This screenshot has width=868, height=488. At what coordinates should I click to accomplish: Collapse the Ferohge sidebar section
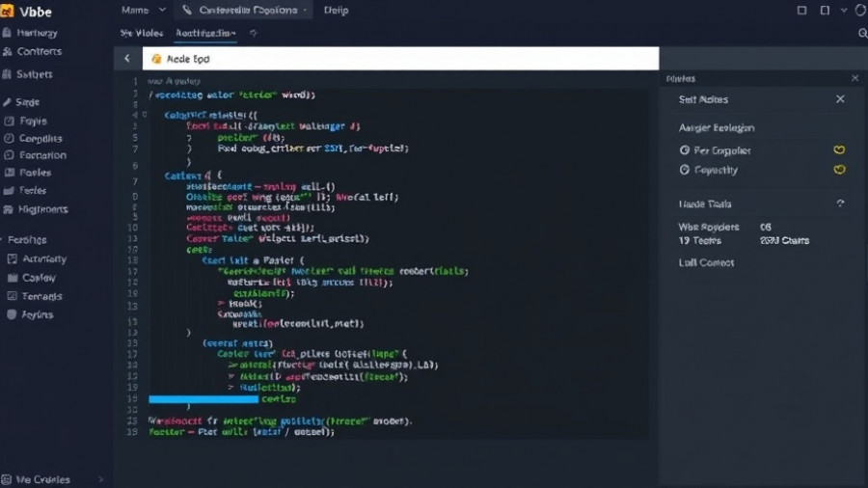[x=3, y=240]
